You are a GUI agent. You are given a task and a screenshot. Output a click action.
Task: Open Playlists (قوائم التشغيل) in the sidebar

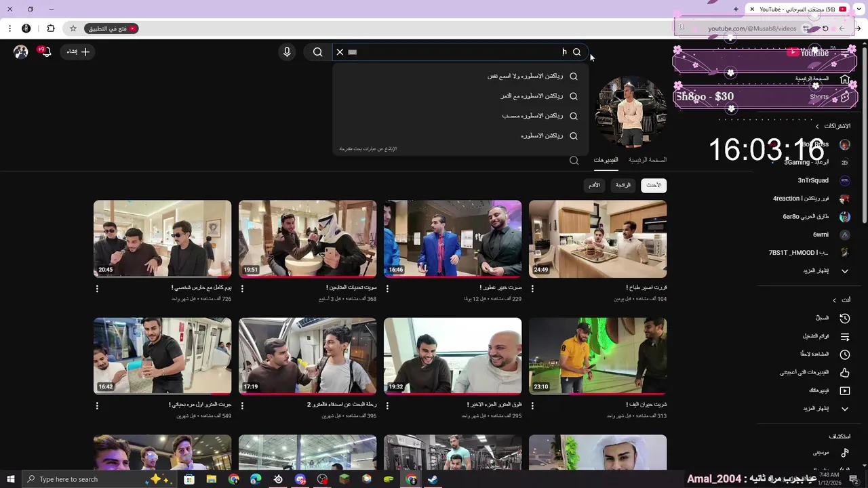826,336
